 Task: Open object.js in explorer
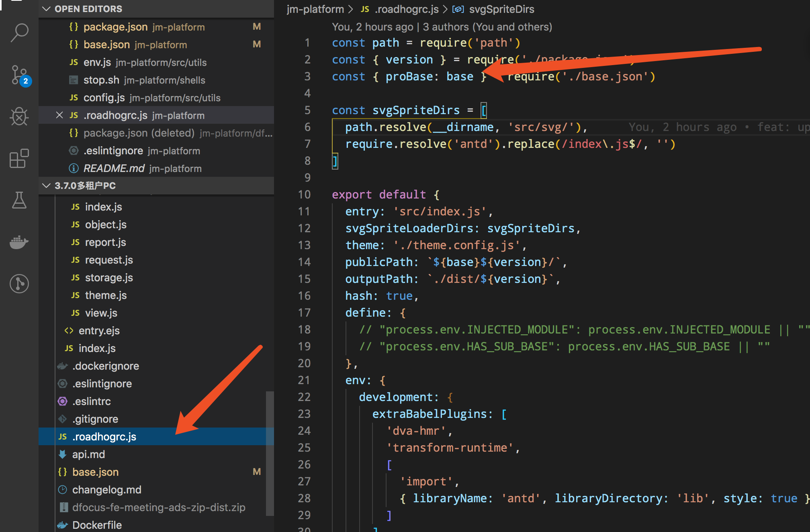(x=156, y=225)
